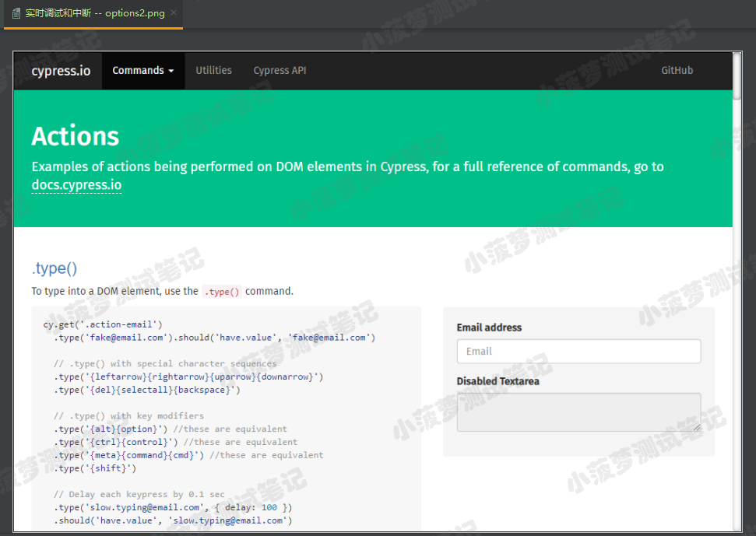Screen dimensions: 756x536
Task: Click the .type('{alt}{option}') code line
Action: click(111, 429)
